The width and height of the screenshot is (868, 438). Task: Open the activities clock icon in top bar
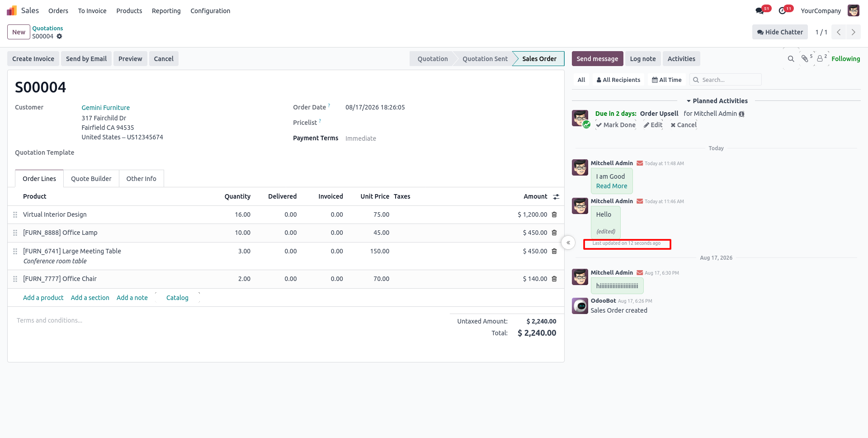click(x=783, y=11)
